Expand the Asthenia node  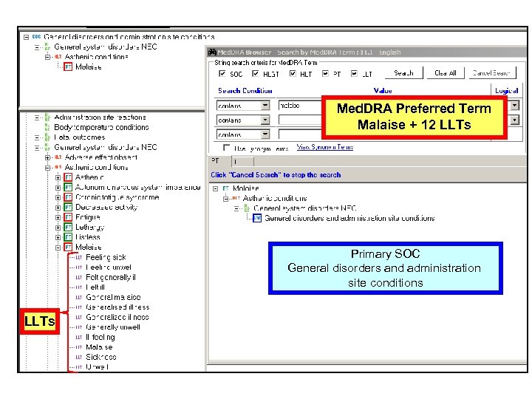[x=58, y=177]
